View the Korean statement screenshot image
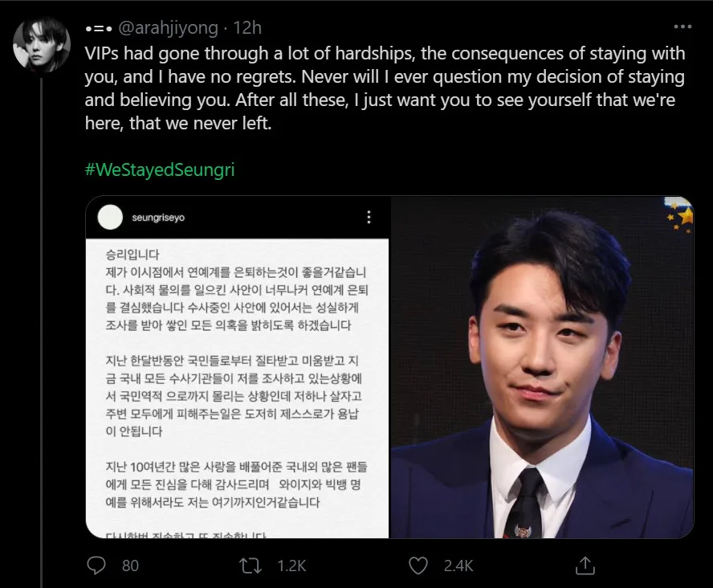This screenshot has height=588, width=713. pyautogui.click(x=238, y=367)
